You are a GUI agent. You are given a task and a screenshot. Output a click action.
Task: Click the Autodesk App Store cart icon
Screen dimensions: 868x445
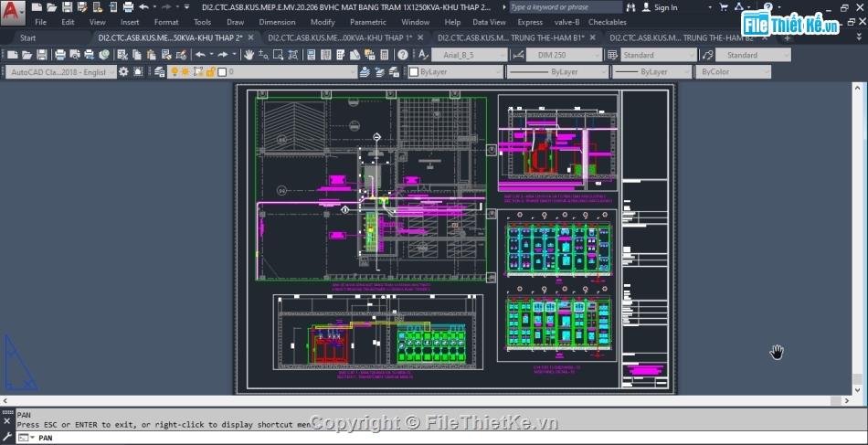724,7
